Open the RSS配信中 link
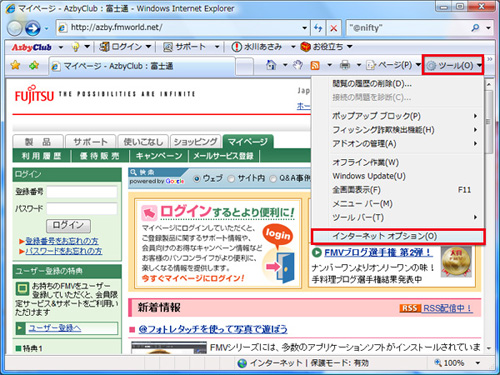The height and width of the screenshot is (375, 500). (447, 308)
